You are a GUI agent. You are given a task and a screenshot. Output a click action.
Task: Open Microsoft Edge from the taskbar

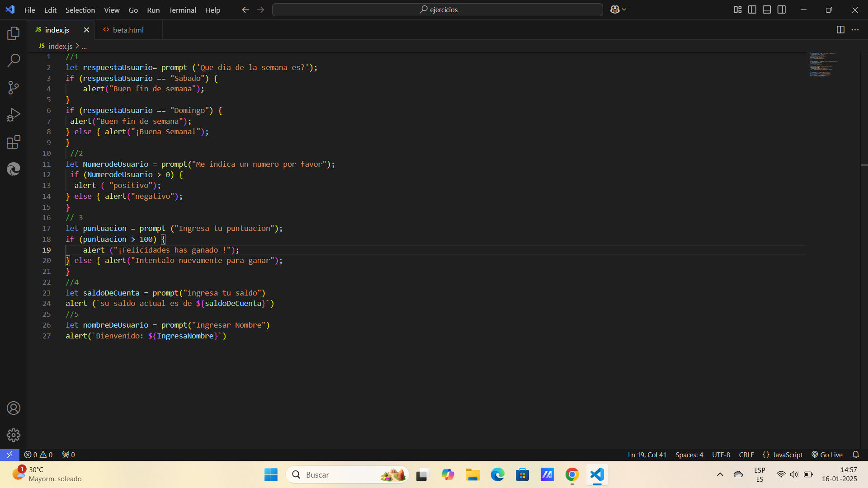pos(497,474)
